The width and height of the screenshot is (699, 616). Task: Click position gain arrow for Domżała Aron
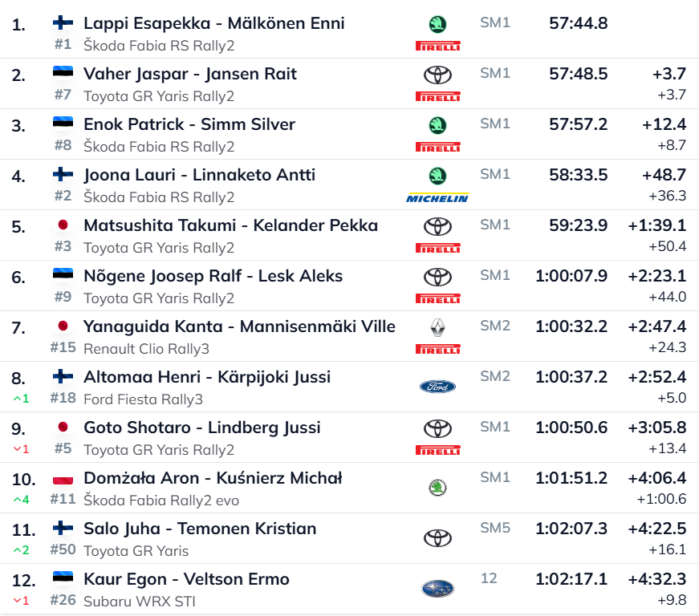(21, 500)
